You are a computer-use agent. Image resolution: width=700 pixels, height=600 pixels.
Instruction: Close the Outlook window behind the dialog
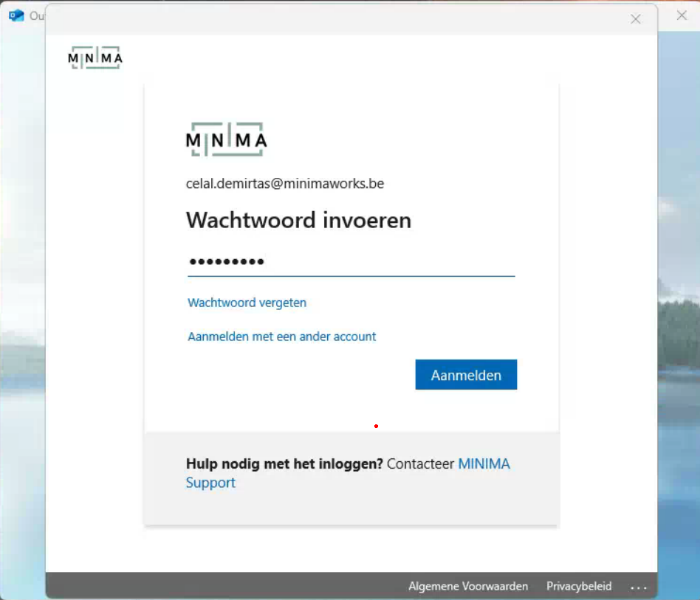[682, 15]
